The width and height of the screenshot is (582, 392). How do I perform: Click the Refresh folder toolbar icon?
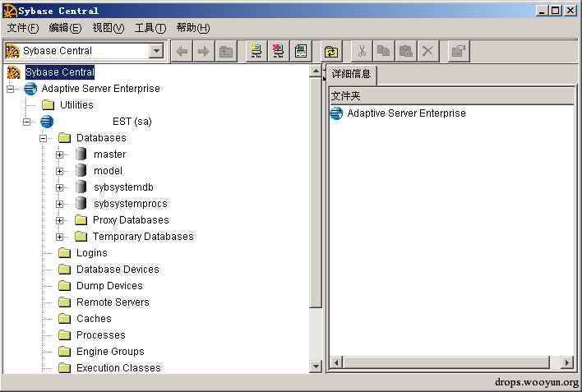coord(330,51)
